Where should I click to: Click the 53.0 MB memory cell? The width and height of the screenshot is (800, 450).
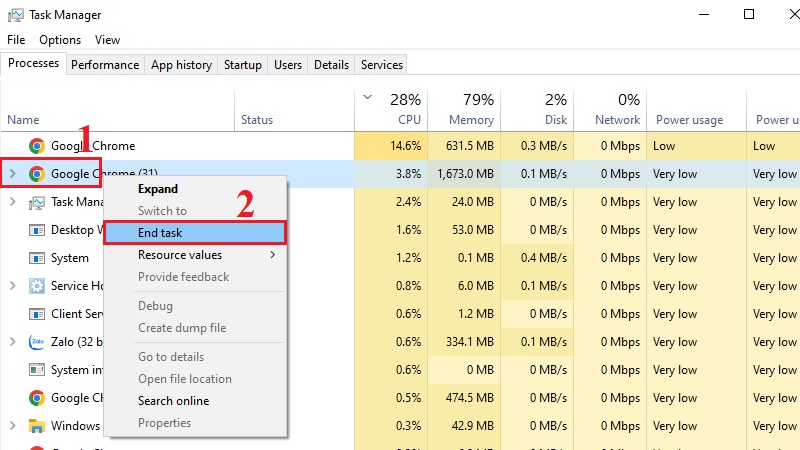tap(464, 230)
